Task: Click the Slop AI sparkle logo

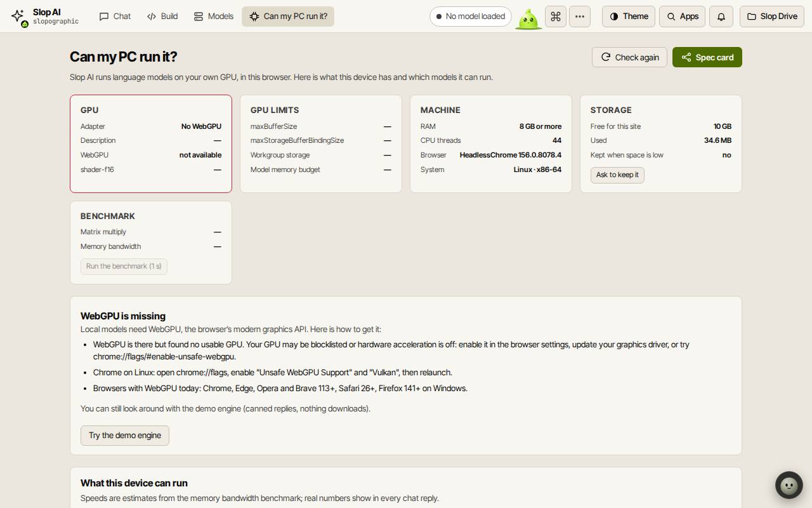Action: (x=18, y=16)
